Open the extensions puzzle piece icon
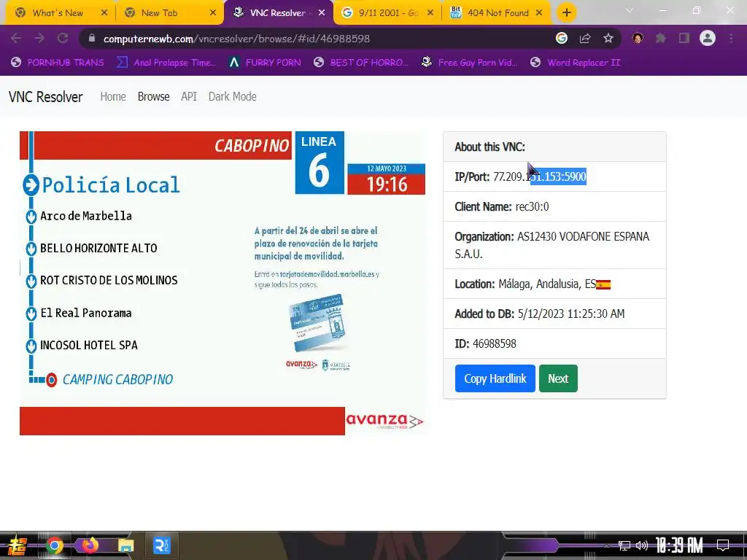The width and height of the screenshot is (747, 560). click(661, 38)
